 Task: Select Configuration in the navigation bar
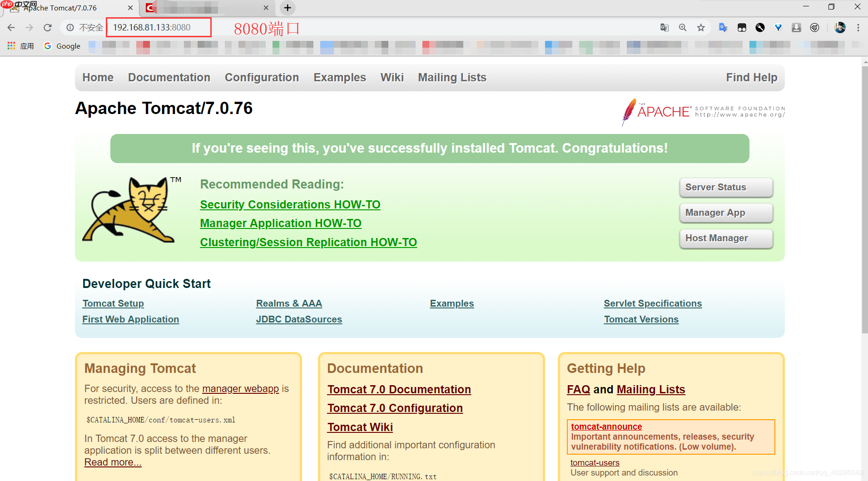[262, 78]
